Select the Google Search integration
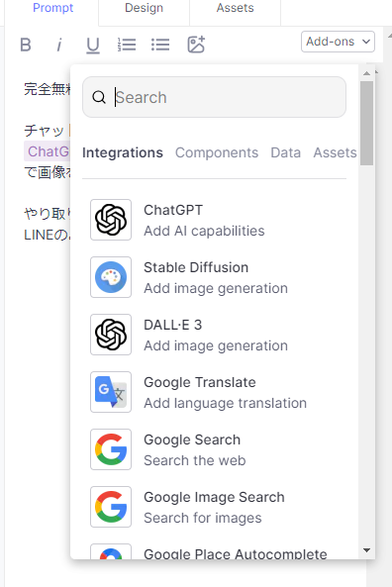392x587 pixels. [x=214, y=449]
